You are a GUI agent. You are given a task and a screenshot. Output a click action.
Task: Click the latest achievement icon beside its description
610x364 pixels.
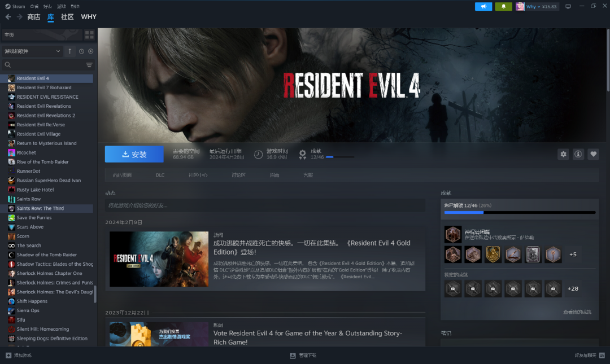pyautogui.click(x=453, y=235)
